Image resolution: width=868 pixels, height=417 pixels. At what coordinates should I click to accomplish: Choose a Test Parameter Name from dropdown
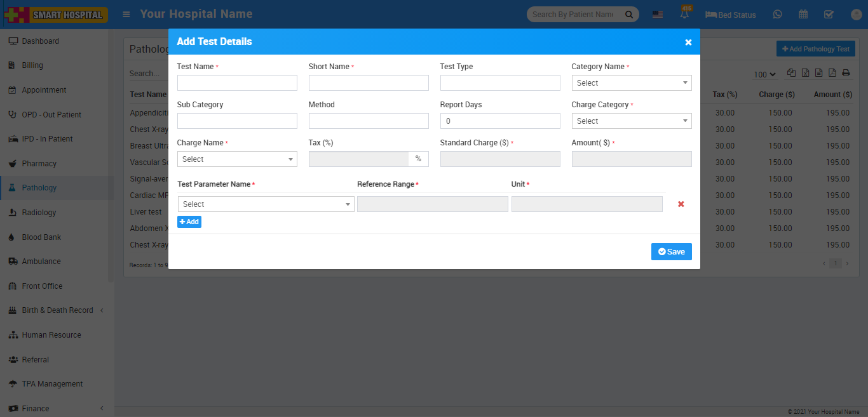coord(266,204)
